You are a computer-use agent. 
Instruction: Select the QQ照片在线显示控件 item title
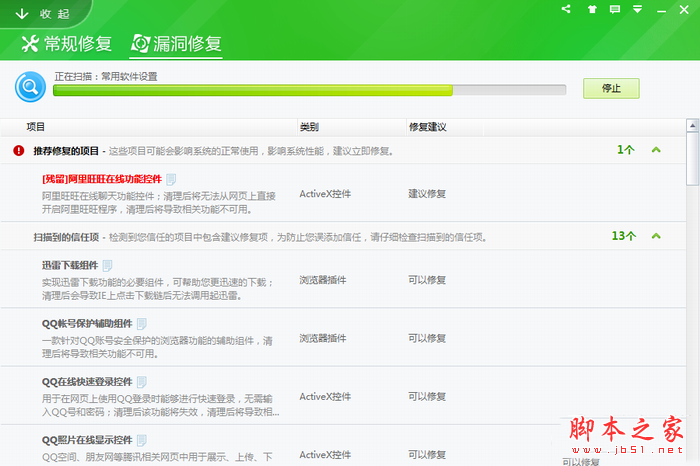pos(87,440)
